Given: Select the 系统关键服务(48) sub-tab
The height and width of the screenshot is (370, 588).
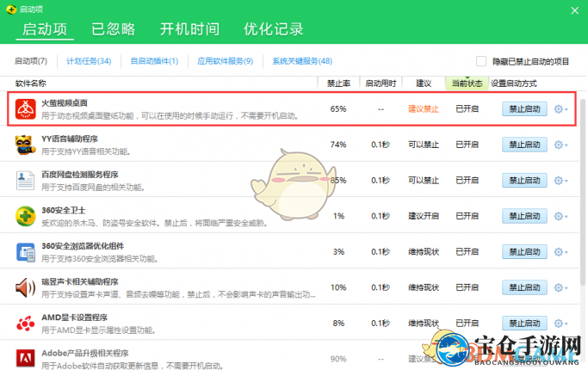Looking at the screenshot, I should (x=302, y=61).
